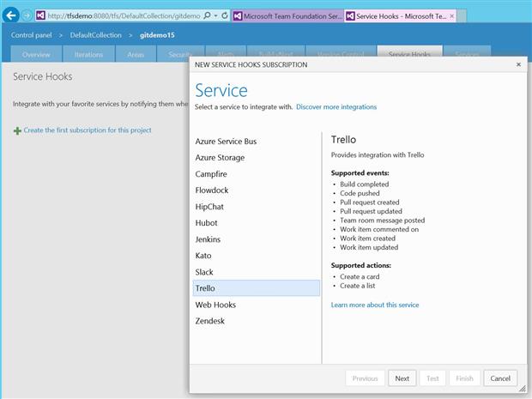
Task: Open the Iterations tab
Action: pos(88,54)
